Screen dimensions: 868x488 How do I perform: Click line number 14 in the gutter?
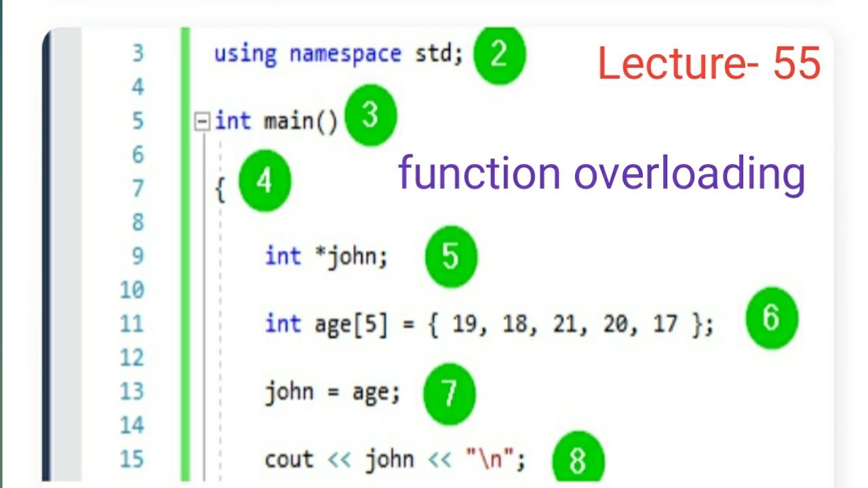[132, 426]
